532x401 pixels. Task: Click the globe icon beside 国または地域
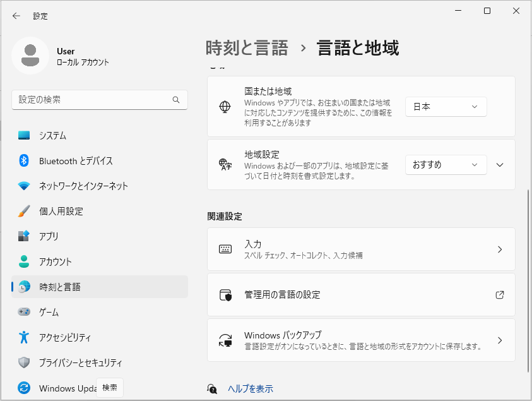pyautogui.click(x=225, y=107)
